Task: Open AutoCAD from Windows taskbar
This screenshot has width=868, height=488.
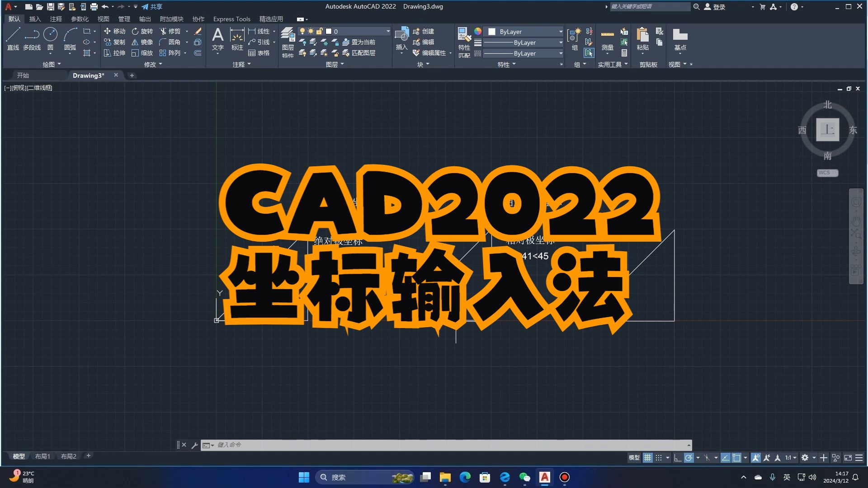Action: [x=545, y=477]
